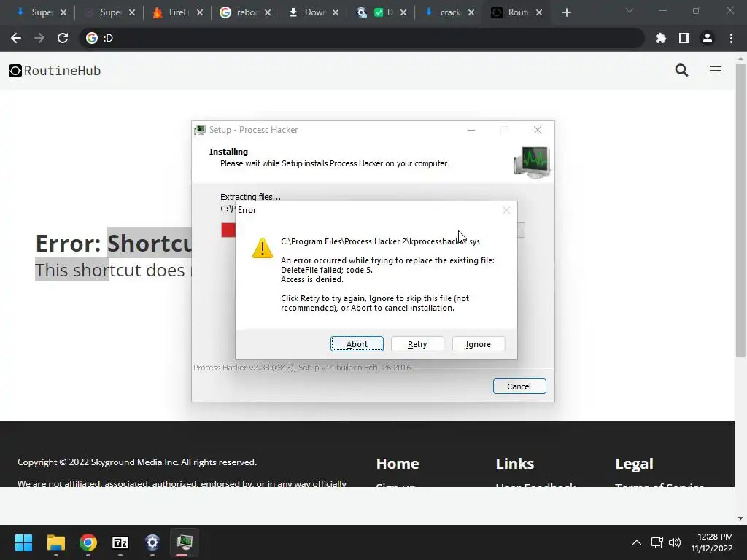Open the Windows Start menu
The width and height of the screenshot is (747, 560).
(x=23, y=542)
